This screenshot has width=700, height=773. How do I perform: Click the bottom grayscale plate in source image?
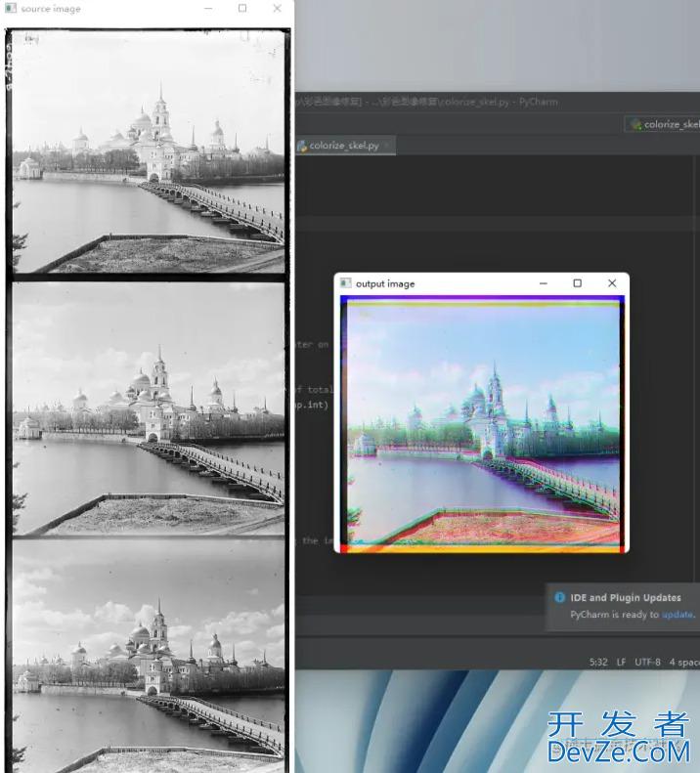coord(148,656)
